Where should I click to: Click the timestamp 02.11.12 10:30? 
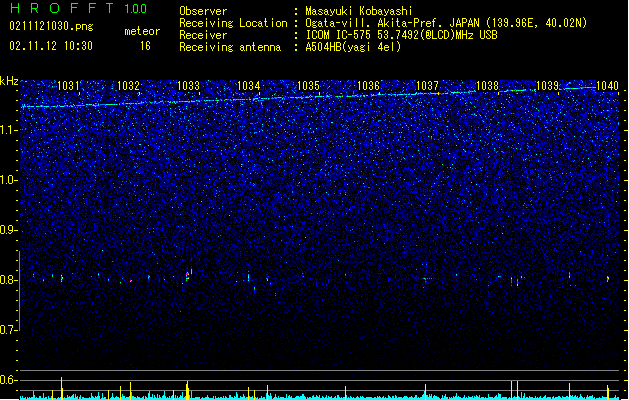click(51, 46)
